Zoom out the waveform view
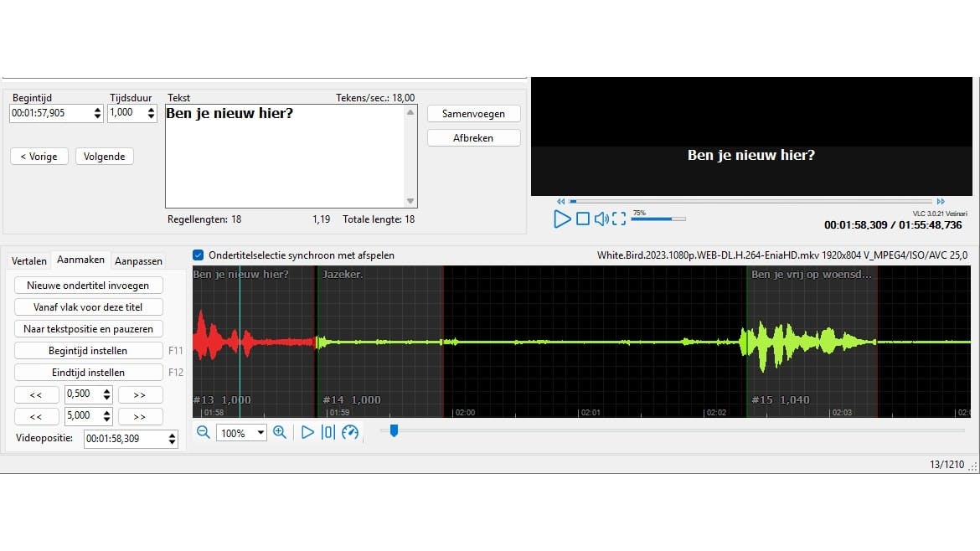This screenshot has width=980, height=551. pyautogui.click(x=202, y=432)
